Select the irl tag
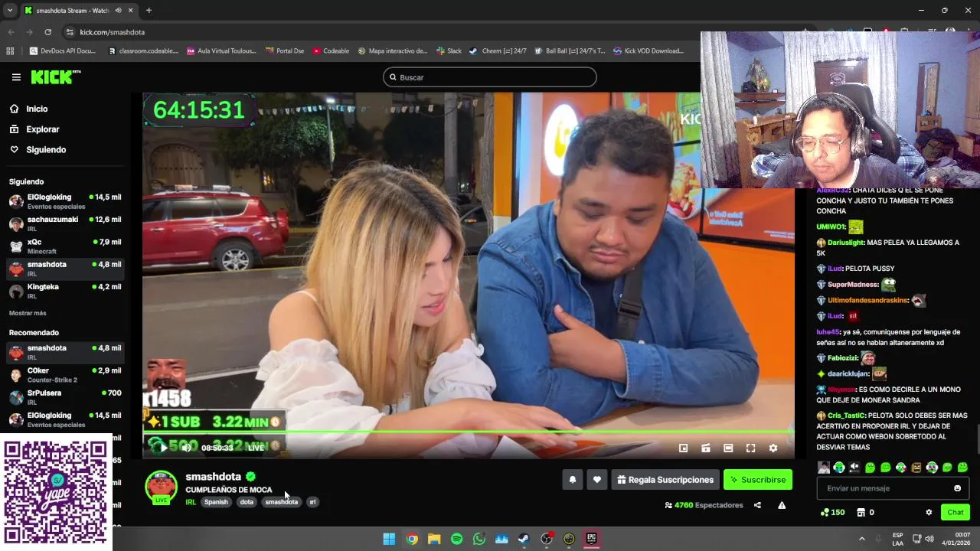Image resolution: width=980 pixels, height=551 pixels. [x=312, y=502]
